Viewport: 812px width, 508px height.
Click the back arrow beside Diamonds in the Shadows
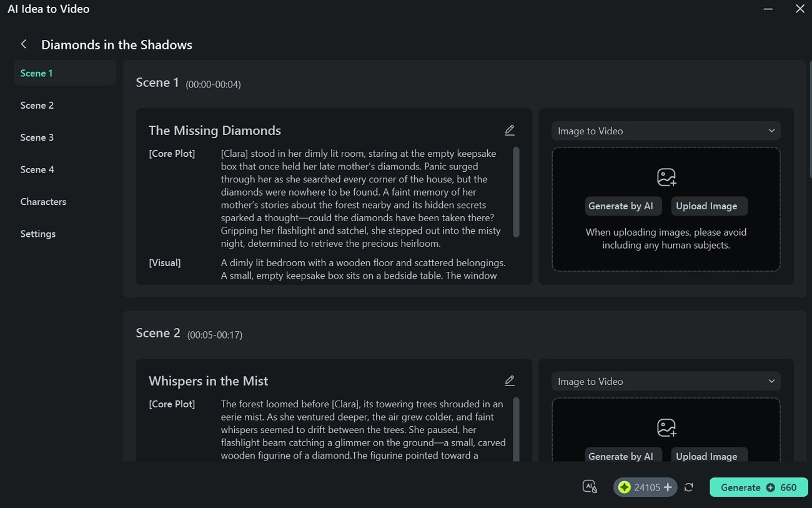(24, 44)
